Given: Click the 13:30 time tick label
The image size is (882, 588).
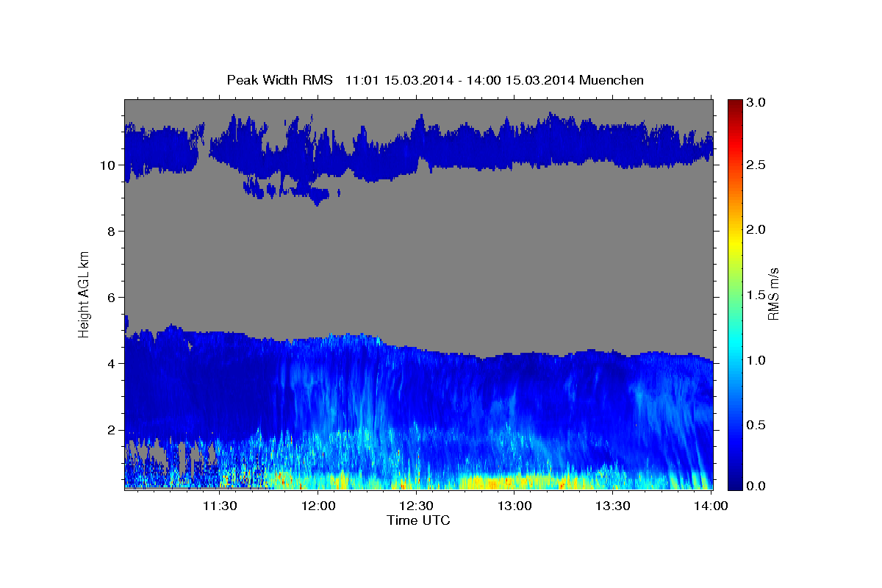Looking at the screenshot, I should click(613, 506).
